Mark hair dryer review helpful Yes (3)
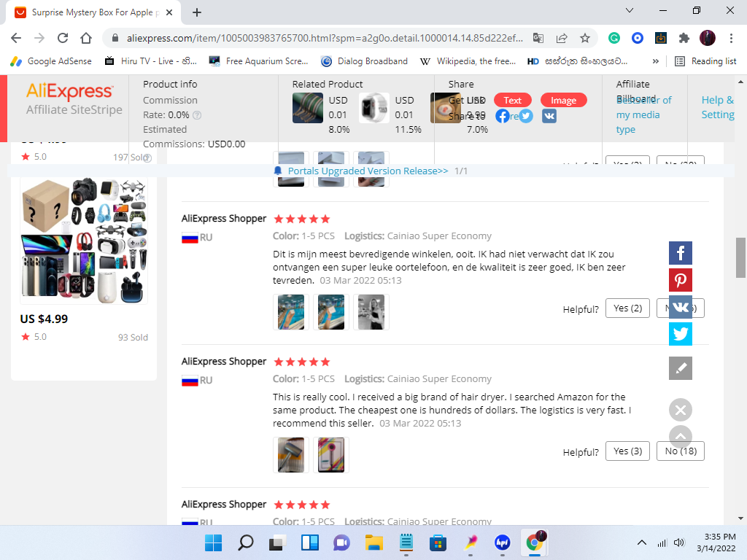 coord(627,451)
